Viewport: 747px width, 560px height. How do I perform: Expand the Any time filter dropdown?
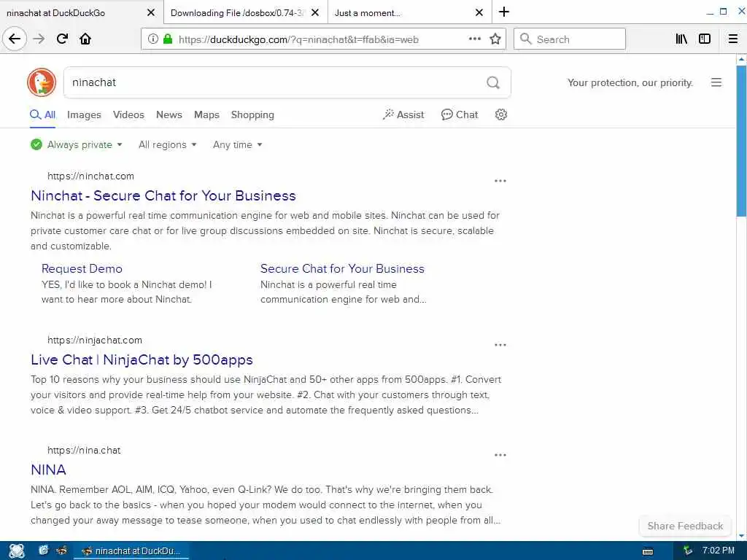point(237,144)
